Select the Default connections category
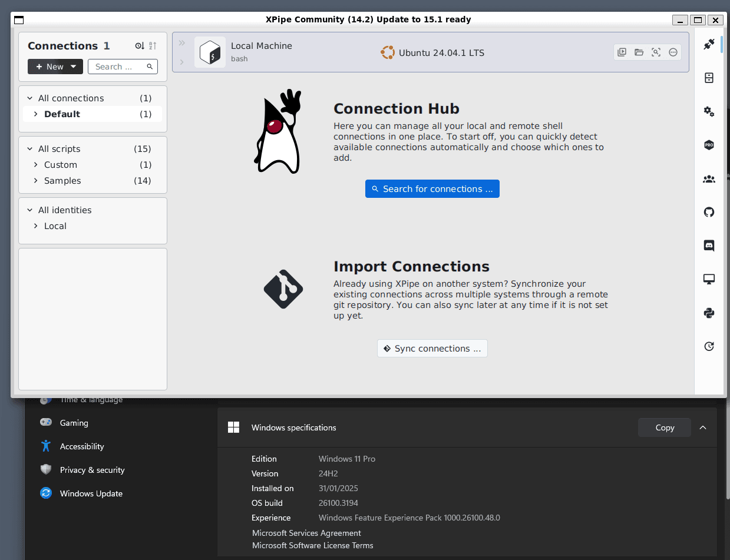Viewport: 730px width, 560px height. coord(62,114)
